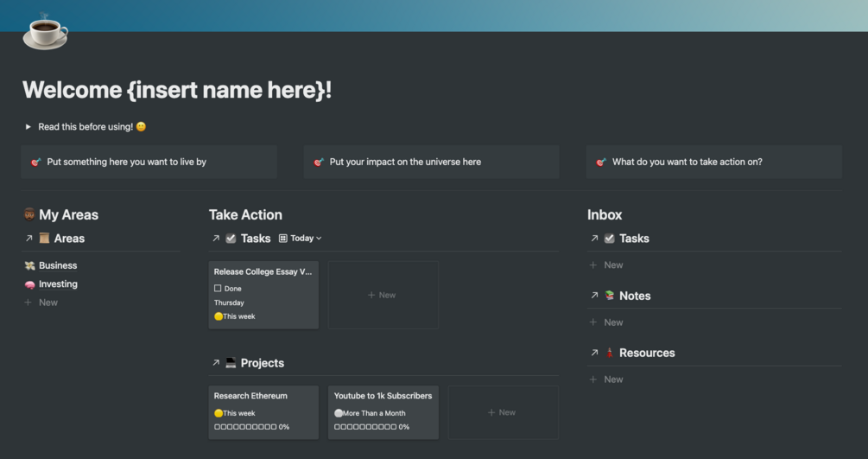Check the Done checkbox on essay task
Viewport: 868px width, 459px height.
coord(218,289)
